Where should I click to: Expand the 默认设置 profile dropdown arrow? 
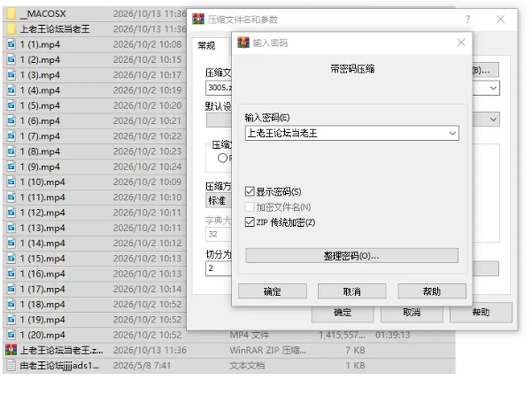click(x=493, y=119)
